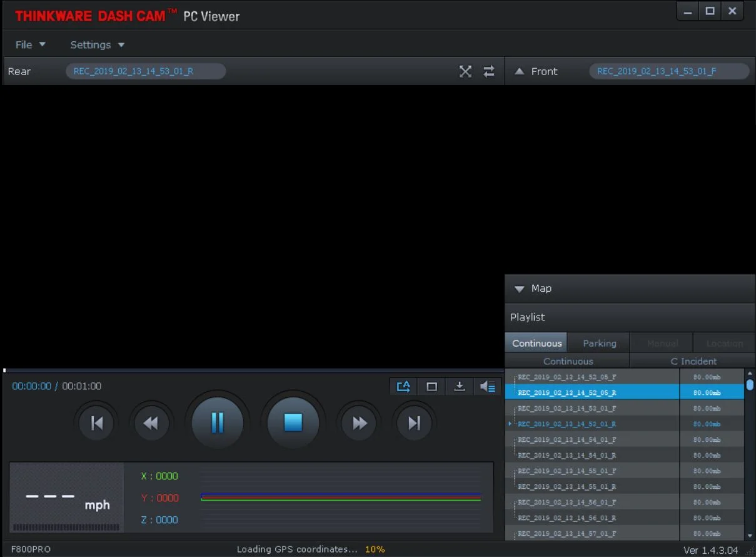Switch to the Parking tab

pyautogui.click(x=599, y=343)
